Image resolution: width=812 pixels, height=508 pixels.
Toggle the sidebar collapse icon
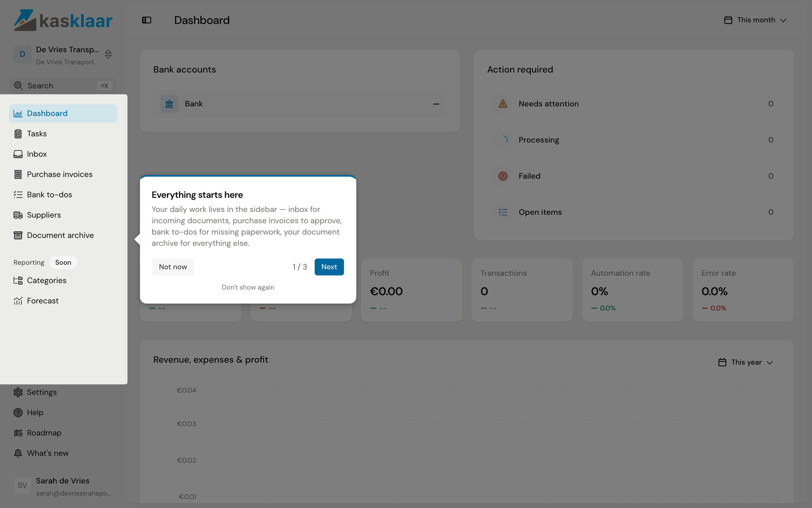tap(147, 20)
